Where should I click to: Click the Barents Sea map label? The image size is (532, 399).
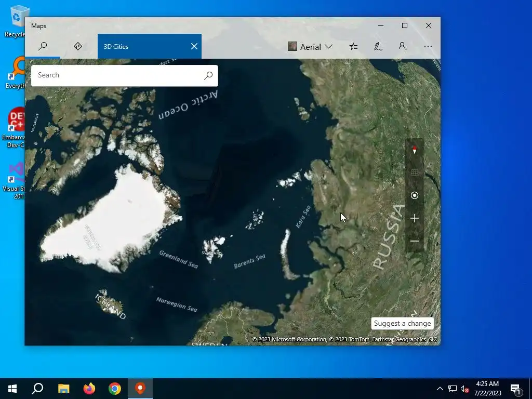point(250,261)
